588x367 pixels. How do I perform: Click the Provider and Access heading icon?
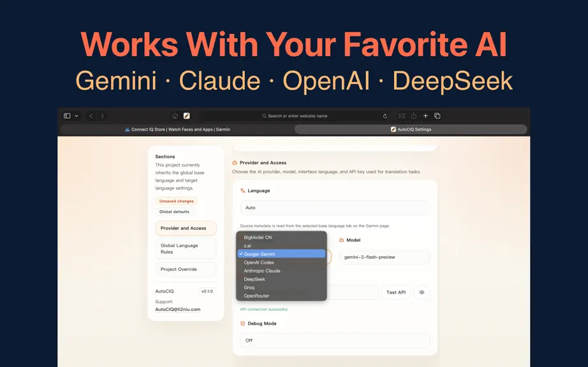coord(235,163)
